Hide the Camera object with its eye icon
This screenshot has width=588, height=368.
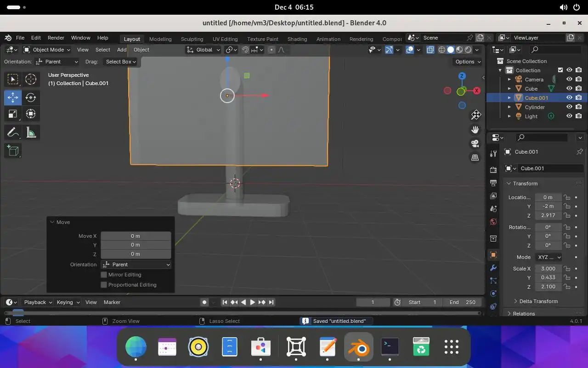tap(569, 79)
